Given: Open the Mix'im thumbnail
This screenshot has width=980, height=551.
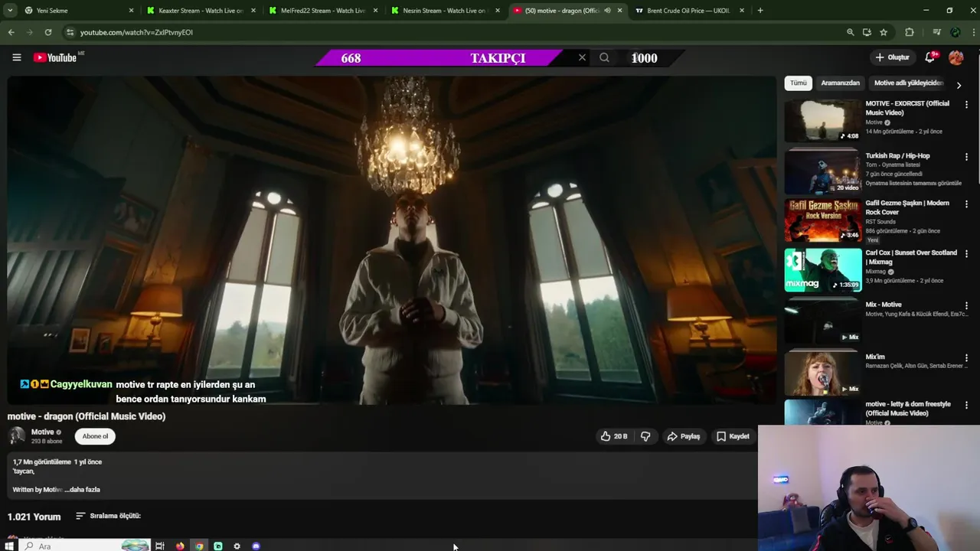Looking at the screenshot, I should (x=822, y=373).
